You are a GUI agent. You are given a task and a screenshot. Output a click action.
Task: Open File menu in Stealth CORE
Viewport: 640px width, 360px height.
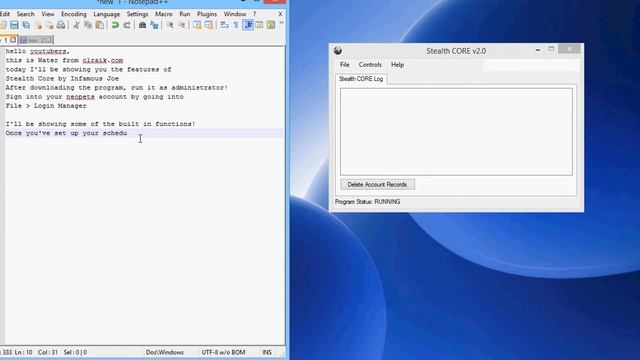[x=344, y=64]
